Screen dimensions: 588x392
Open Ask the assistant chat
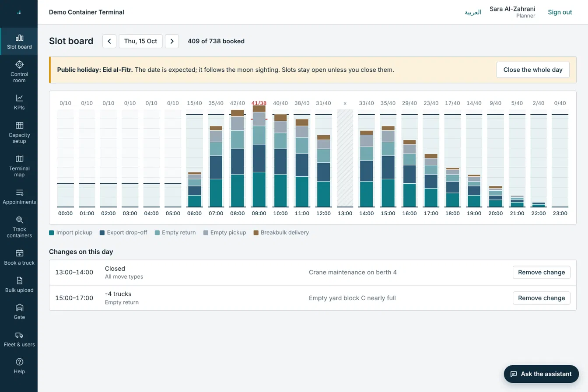pos(542,374)
